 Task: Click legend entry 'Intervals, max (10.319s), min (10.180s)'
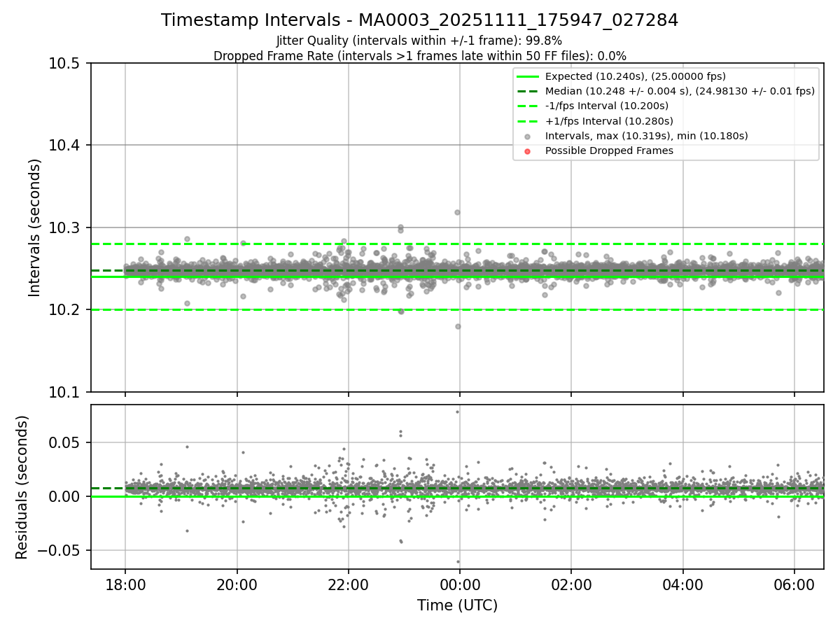[647, 136]
